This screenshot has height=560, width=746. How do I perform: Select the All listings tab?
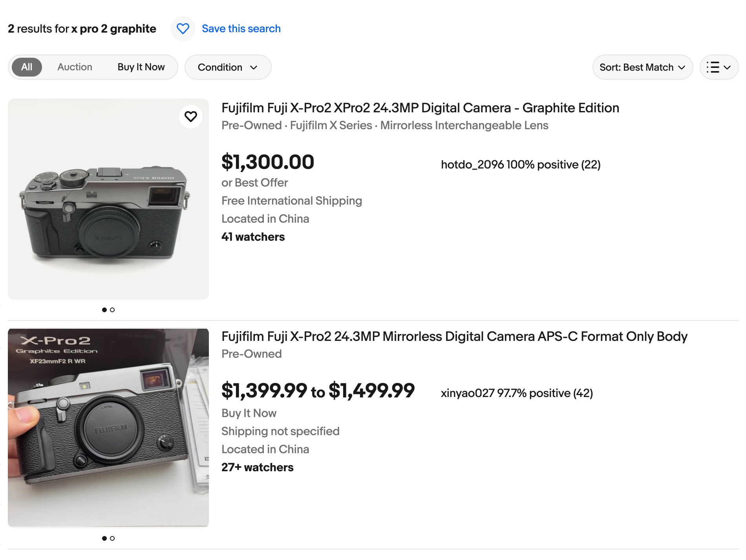[27, 67]
